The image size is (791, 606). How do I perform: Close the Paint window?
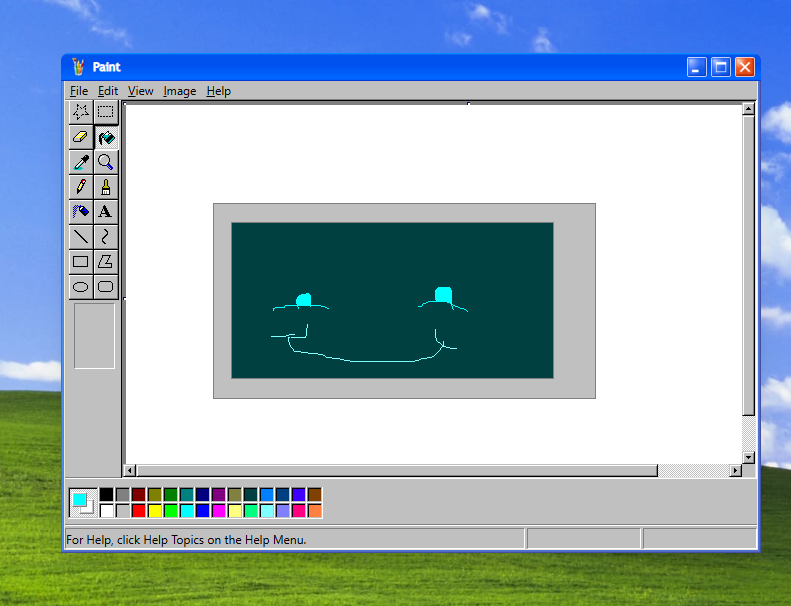tap(745, 67)
